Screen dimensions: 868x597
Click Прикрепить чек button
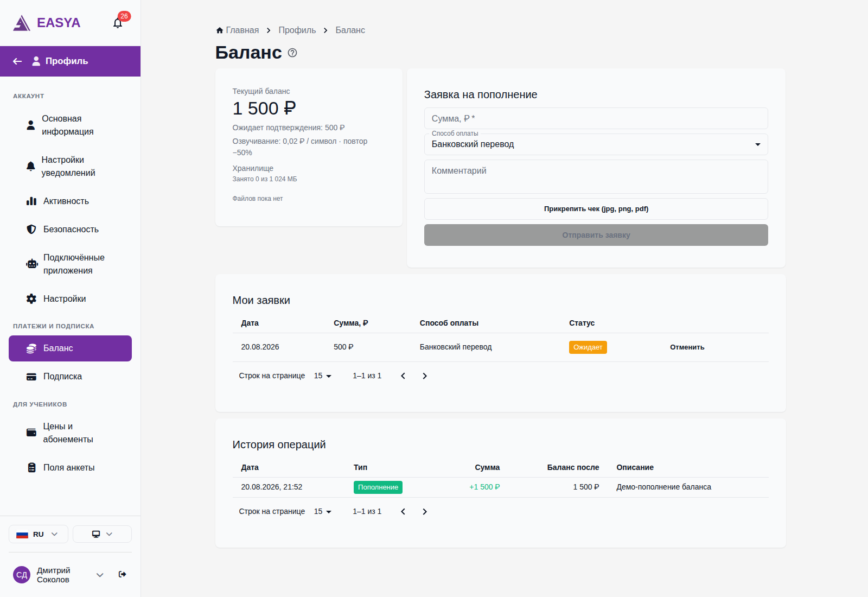point(596,209)
